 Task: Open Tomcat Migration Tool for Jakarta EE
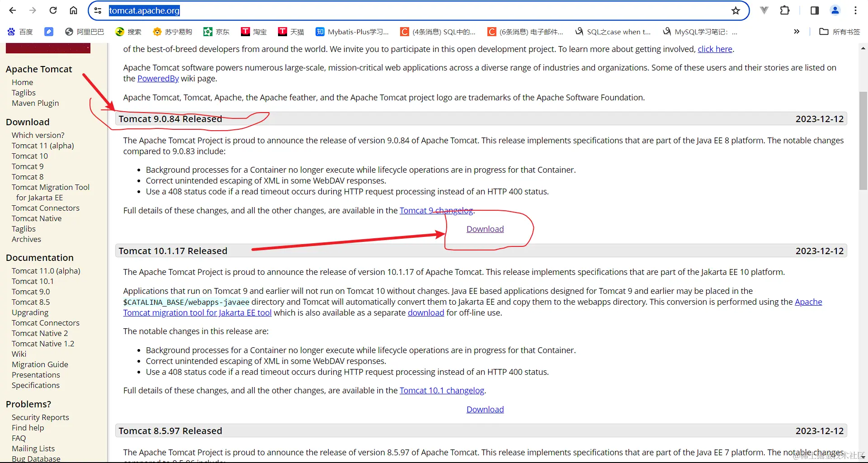coord(51,192)
